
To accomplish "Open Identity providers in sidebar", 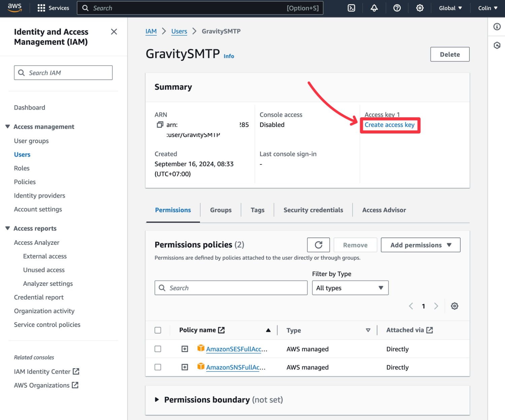I will click(40, 196).
